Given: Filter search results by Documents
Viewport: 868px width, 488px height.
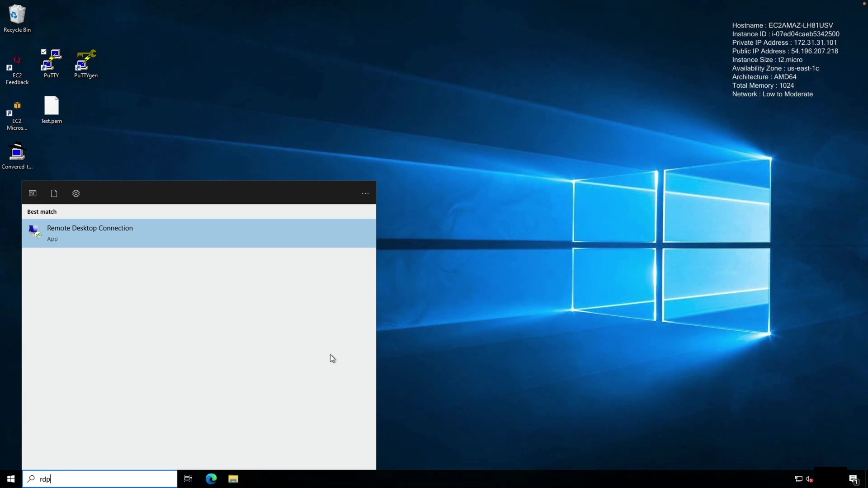Looking at the screenshot, I should 54,193.
